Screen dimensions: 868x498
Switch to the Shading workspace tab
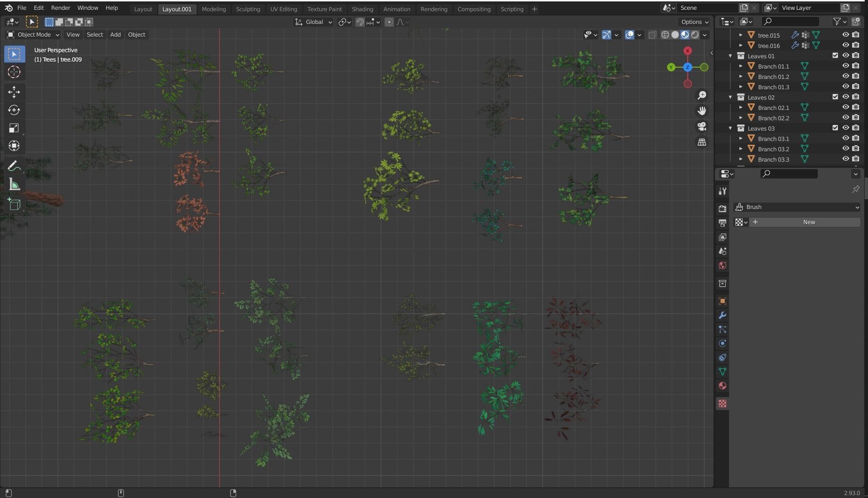click(362, 8)
